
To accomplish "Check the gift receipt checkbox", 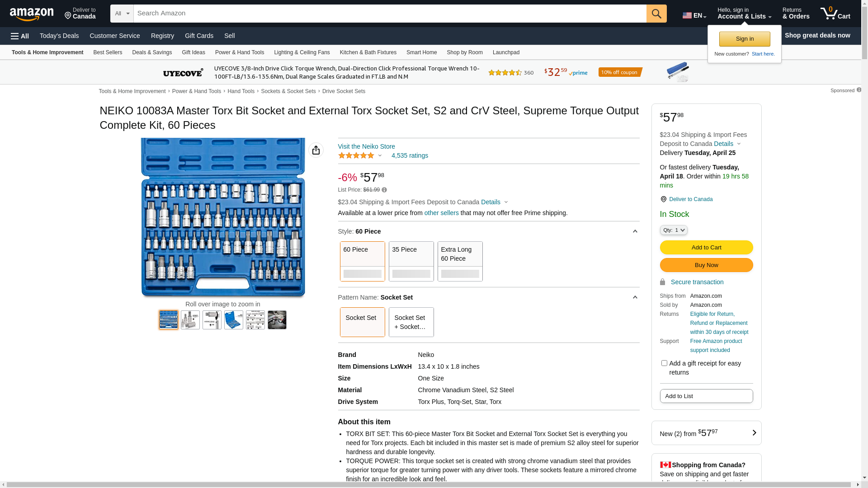I will pos(664,363).
